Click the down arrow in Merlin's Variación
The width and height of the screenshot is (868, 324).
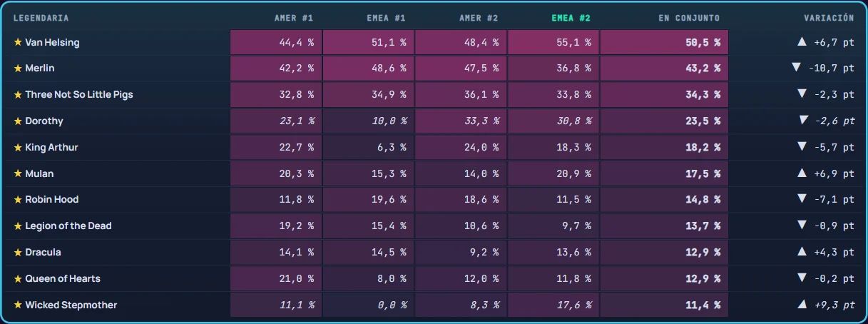tap(797, 68)
